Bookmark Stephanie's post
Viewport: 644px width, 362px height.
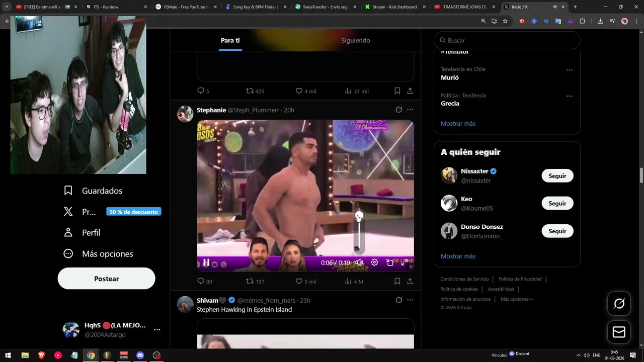pyautogui.click(x=397, y=282)
